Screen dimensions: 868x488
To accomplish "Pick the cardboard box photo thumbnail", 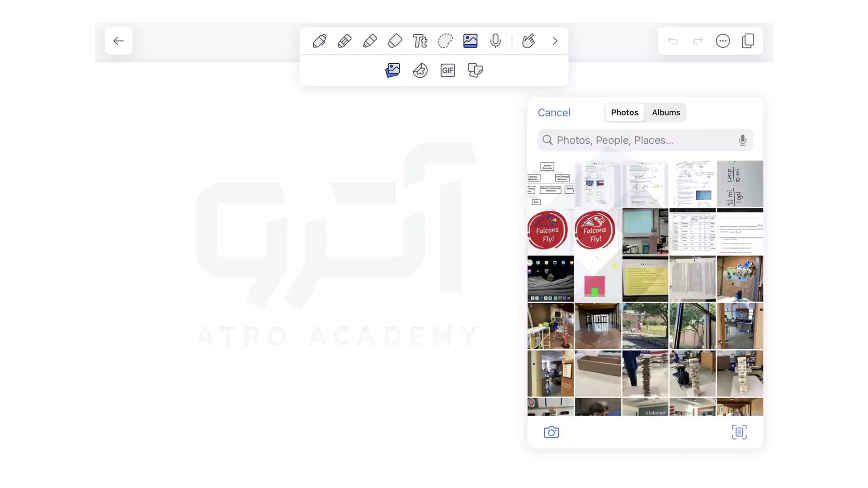I will point(598,374).
